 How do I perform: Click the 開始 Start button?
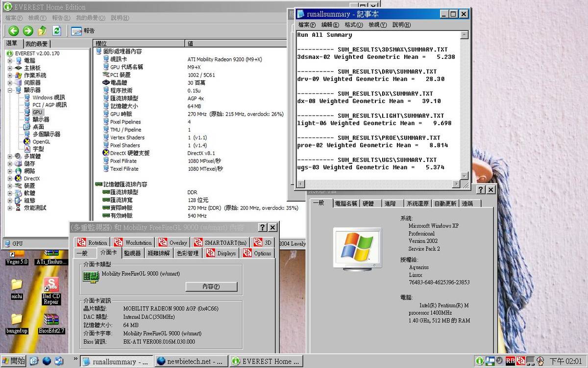[13, 361]
